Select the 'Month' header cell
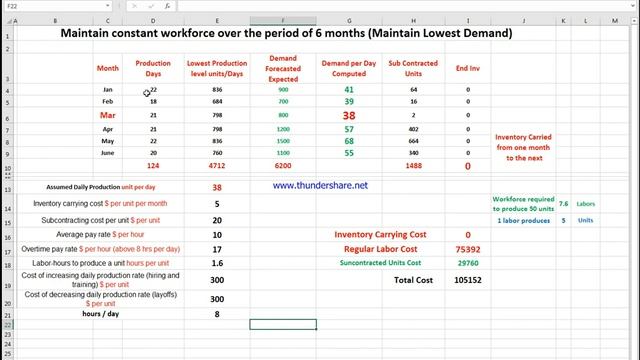Viewport: 640px width, 360px height. pos(108,68)
